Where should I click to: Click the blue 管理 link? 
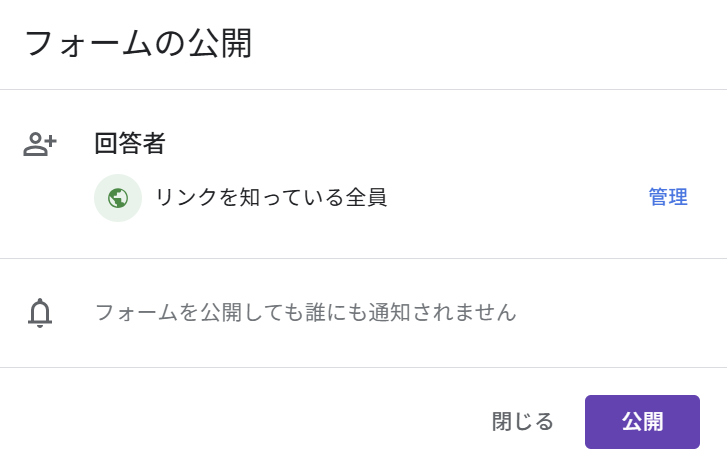click(x=668, y=197)
